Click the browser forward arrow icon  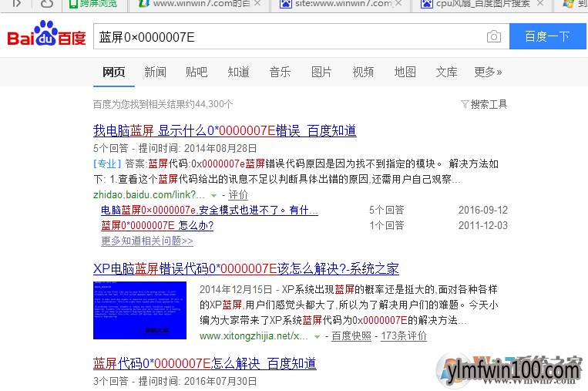pyautogui.click(x=16, y=4)
